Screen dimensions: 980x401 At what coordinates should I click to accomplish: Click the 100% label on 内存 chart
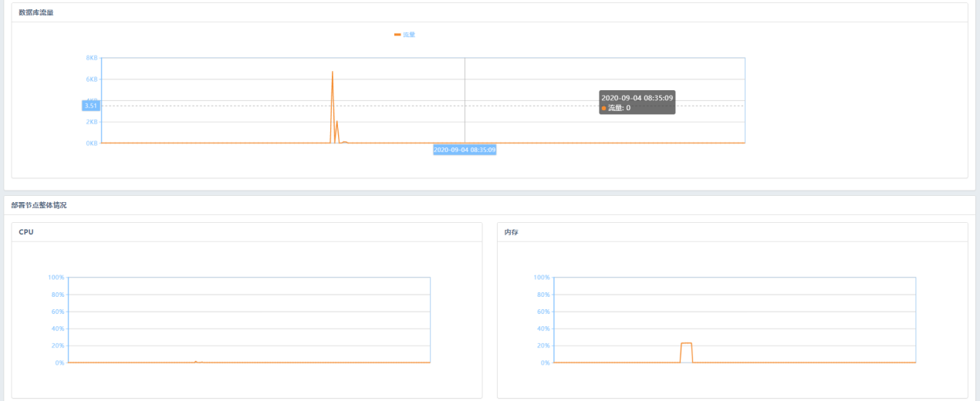pos(542,278)
